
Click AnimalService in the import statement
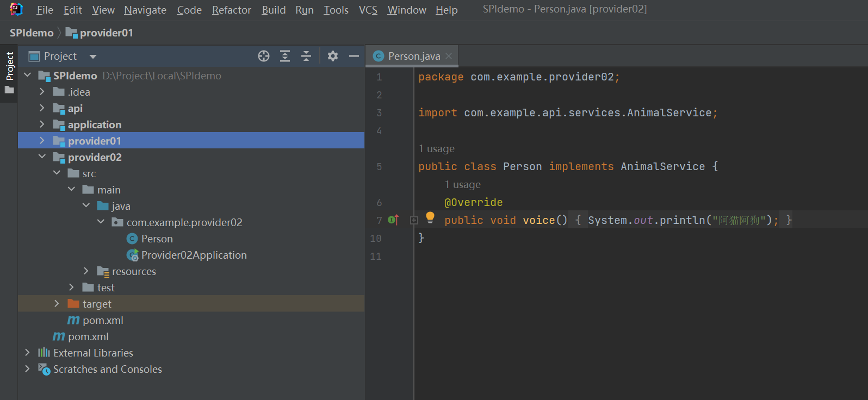pos(669,112)
